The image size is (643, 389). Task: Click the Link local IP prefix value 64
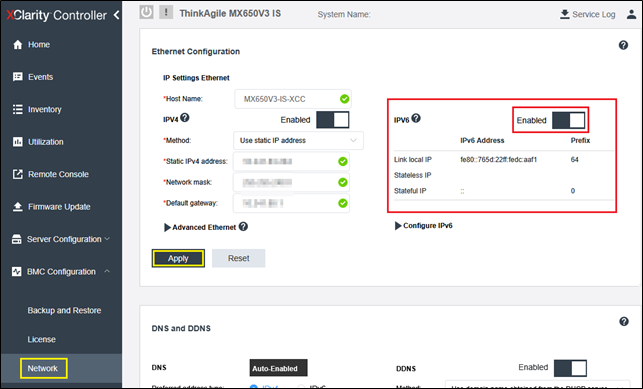(575, 159)
